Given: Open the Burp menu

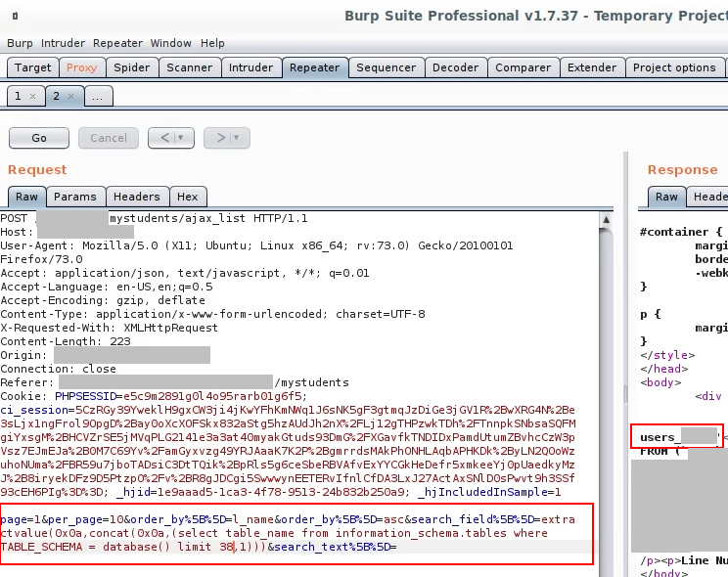Looking at the screenshot, I should [20, 43].
